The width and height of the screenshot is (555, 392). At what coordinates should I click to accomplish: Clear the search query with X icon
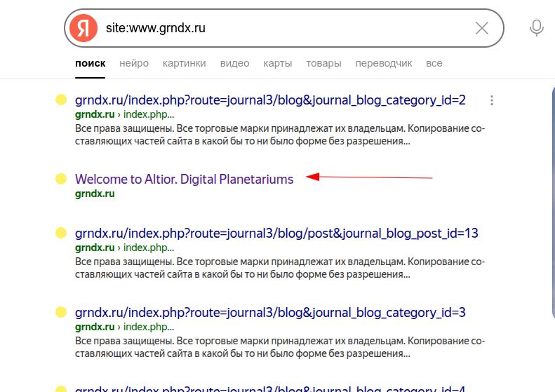482,28
